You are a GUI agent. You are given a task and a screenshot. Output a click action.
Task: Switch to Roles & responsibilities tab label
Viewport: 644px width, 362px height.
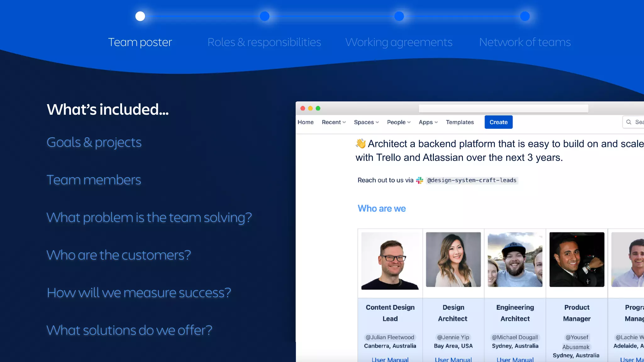tap(264, 42)
